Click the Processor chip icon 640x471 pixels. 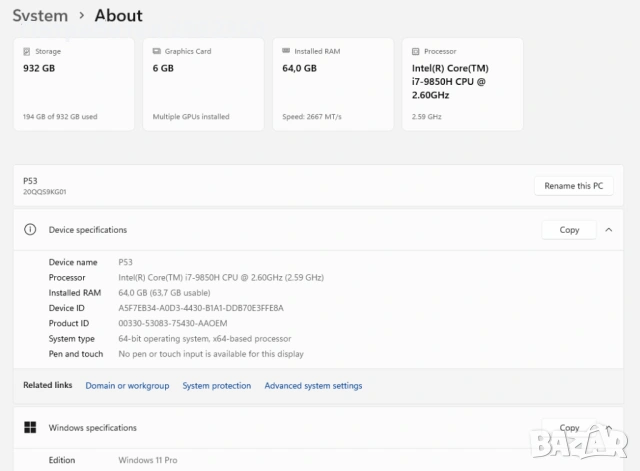pyautogui.click(x=416, y=51)
